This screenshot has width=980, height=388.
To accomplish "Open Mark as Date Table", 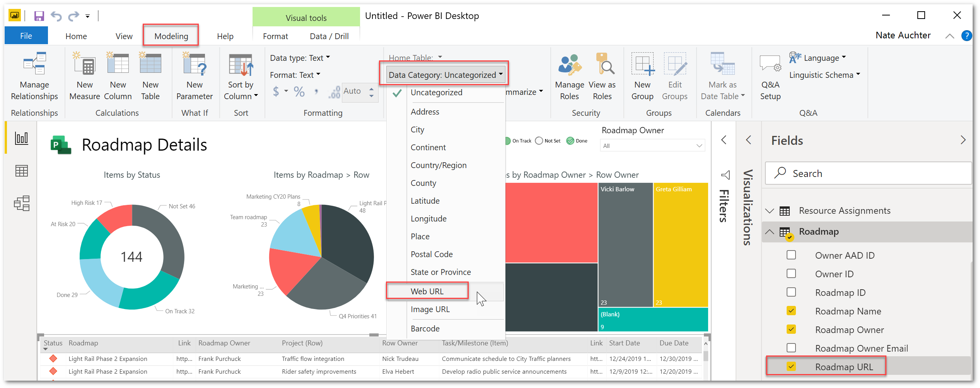I will (722, 76).
